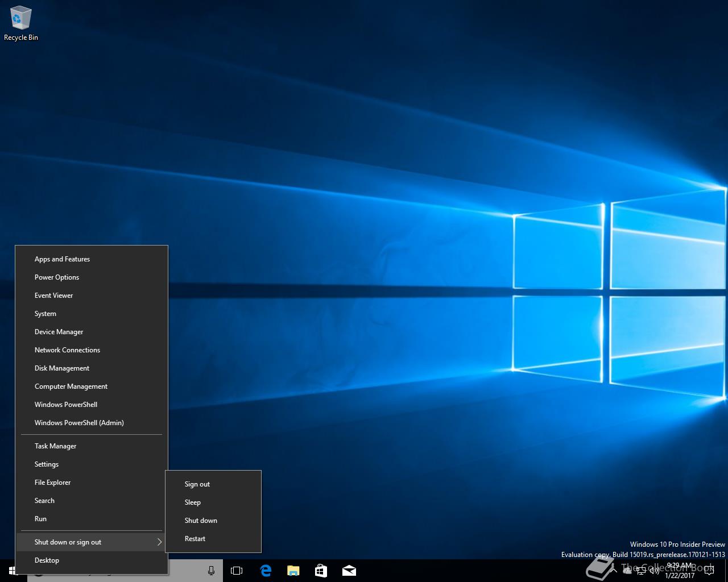Choose Sleep in the submenu
Viewport: 728px width, 582px height.
point(213,502)
